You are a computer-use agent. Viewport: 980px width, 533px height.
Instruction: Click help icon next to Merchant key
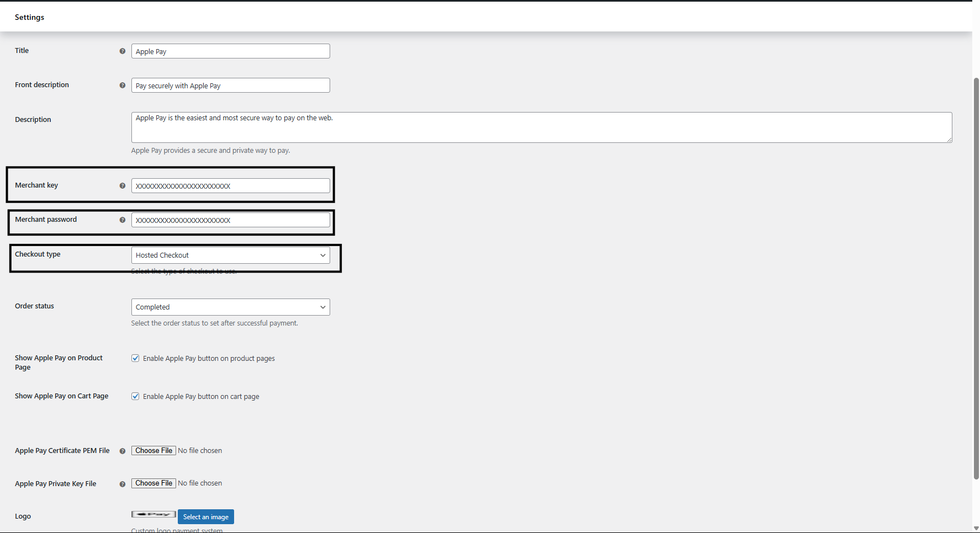[x=123, y=185]
